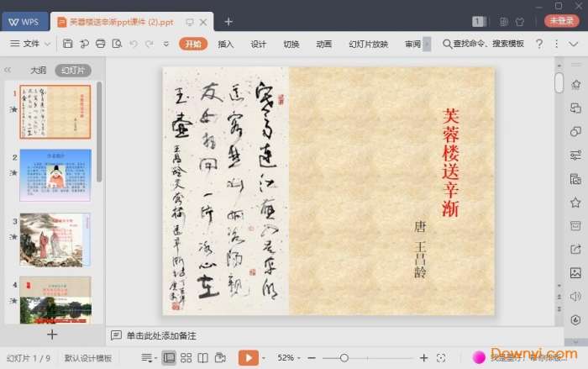The height and width of the screenshot is (369, 588).
Task: Open the 动画 tab
Action: click(323, 44)
